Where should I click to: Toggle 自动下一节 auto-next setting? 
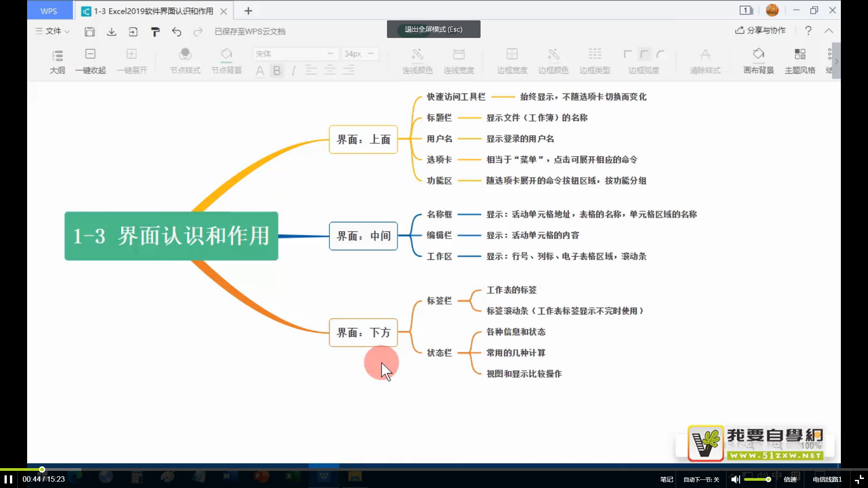point(701,479)
